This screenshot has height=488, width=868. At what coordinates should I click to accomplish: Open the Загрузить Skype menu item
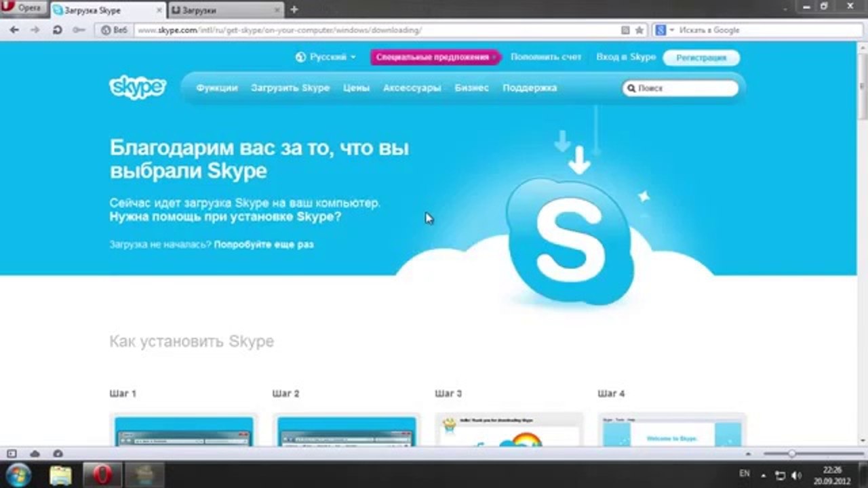pyautogui.click(x=290, y=88)
